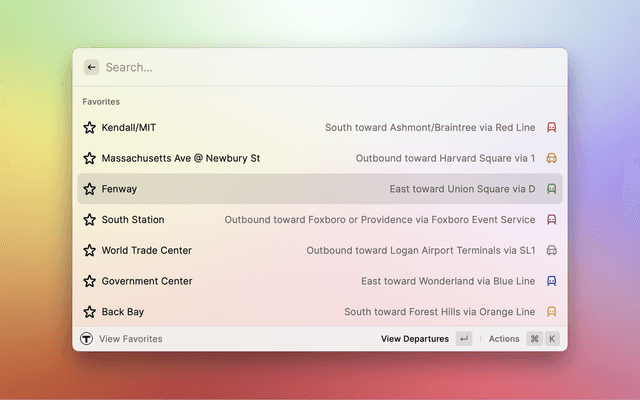Image resolution: width=640 pixels, height=400 pixels.
Task: Click the Red Line subway icon
Action: click(x=551, y=128)
